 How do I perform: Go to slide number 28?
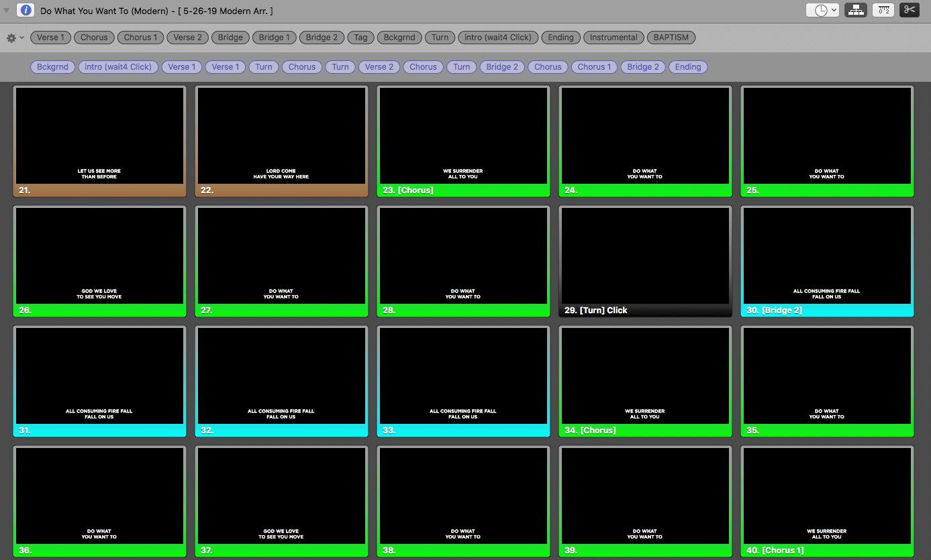463,261
